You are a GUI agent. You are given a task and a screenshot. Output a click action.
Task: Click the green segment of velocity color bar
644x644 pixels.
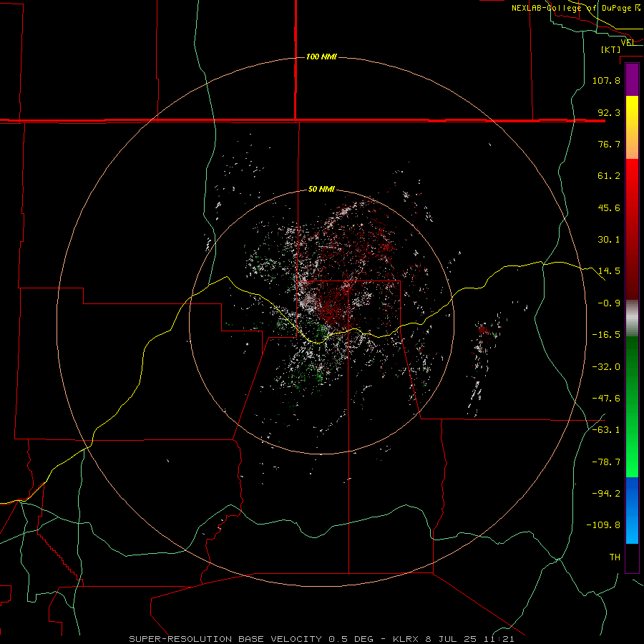pos(632,406)
